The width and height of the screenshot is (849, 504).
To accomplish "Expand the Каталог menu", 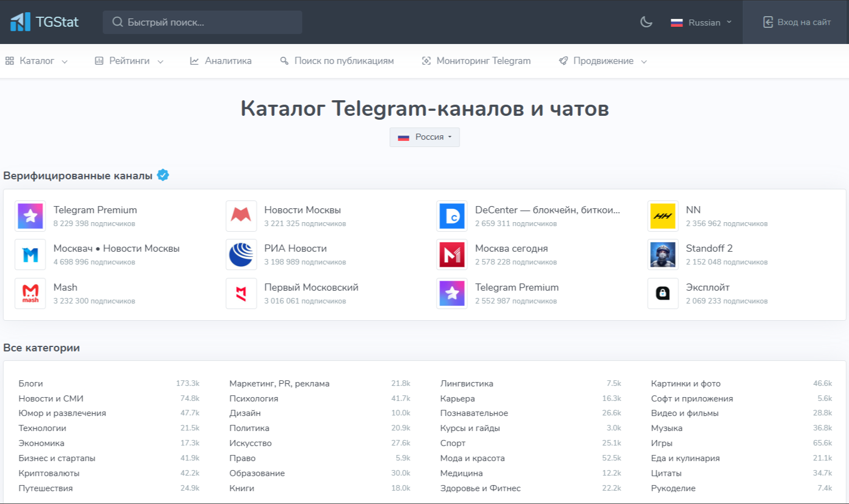I will click(x=37, y=61).
